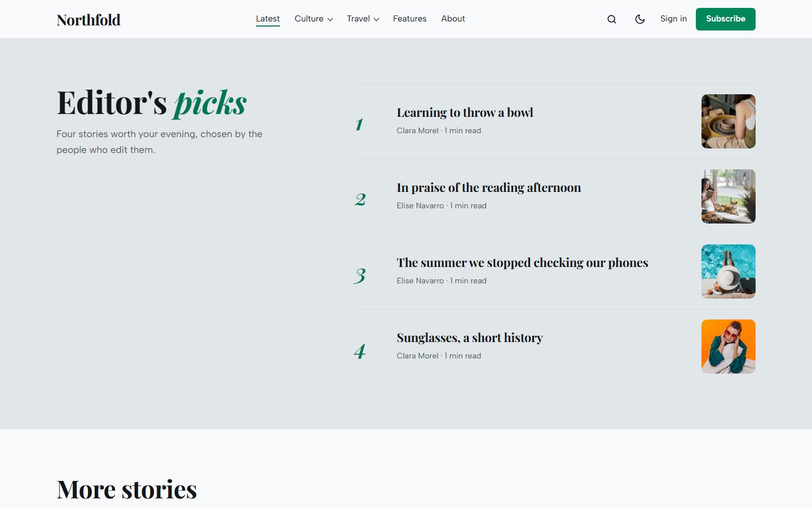Expand the Culture dropdown menu
The width and height of the screenshot is (812, 508).
point(314,19)
